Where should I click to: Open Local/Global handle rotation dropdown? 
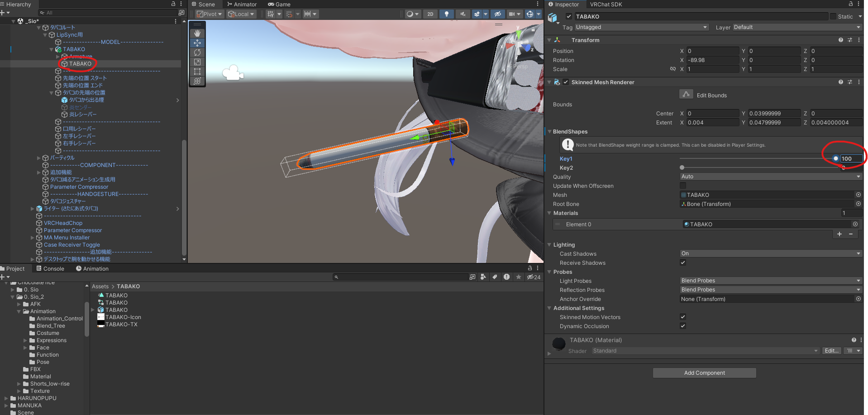(241, 14)
